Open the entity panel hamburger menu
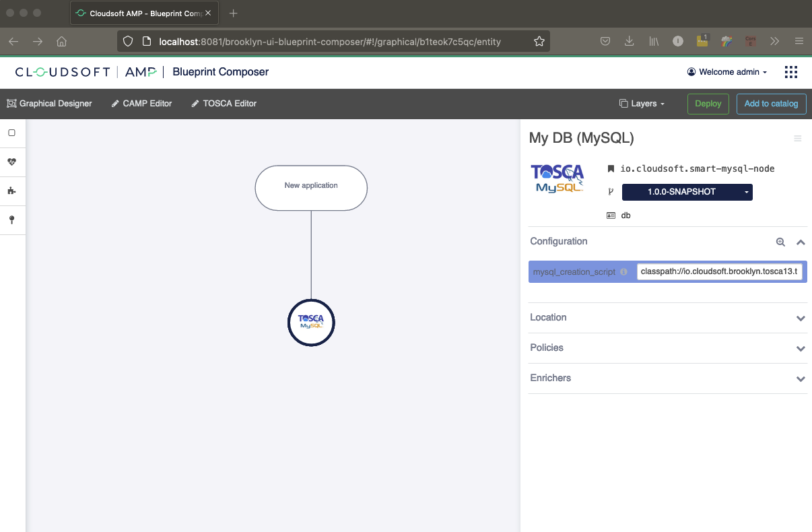The image size is (812, 532). coord(798,139)
